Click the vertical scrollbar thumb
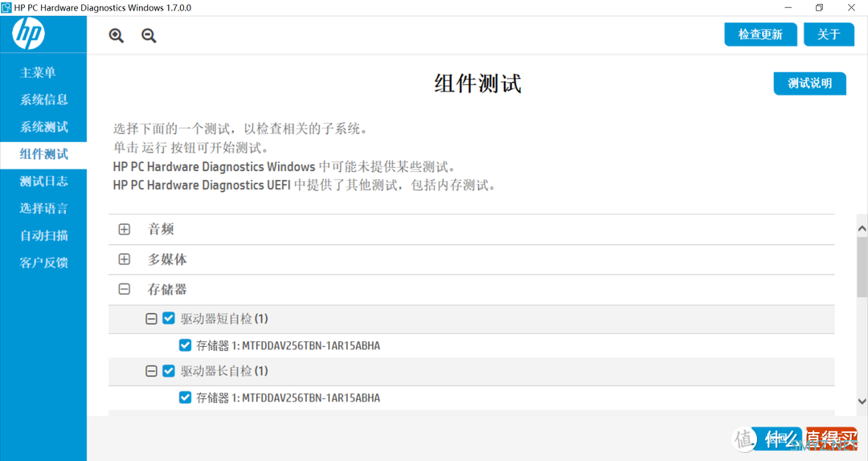This screenshot has height=461, width=868. (862, 267)
